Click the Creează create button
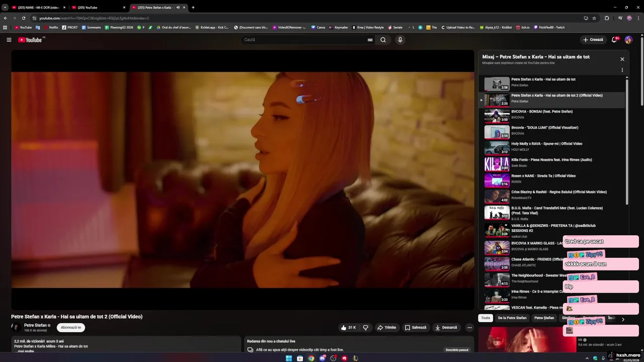This screenshot has width=644, height=362. (x=593, y=40)
